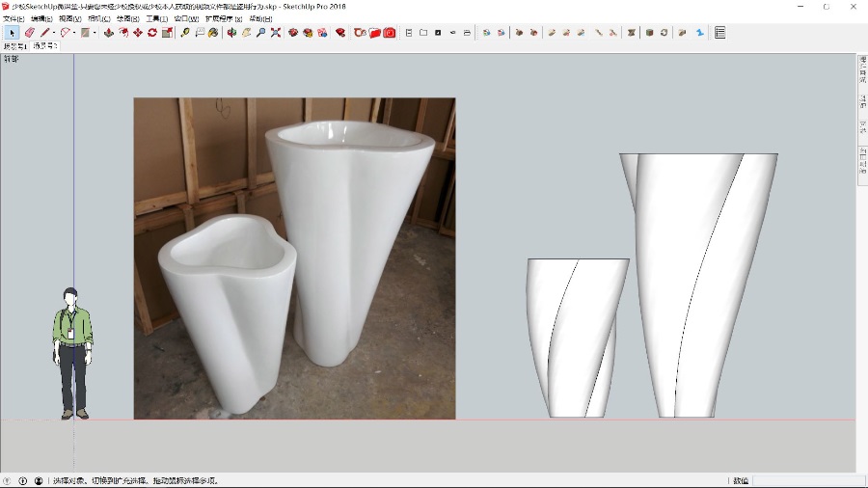
Task: Choose the Move tool
Action: [x=138, y=33]
